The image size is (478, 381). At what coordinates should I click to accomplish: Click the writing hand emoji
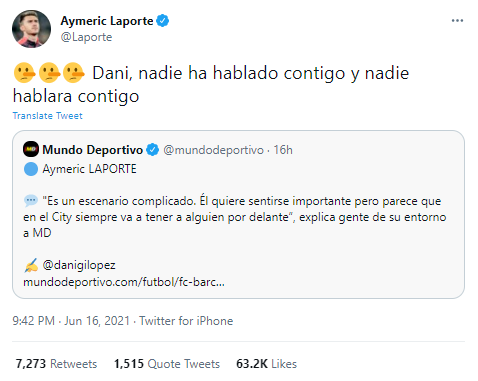pos(31,265)
